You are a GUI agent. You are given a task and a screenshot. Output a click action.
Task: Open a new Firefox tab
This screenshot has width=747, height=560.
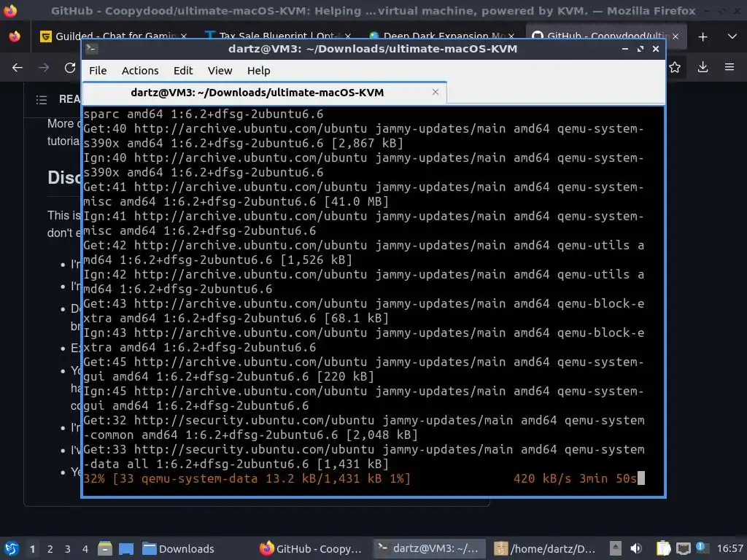point(703,36)
